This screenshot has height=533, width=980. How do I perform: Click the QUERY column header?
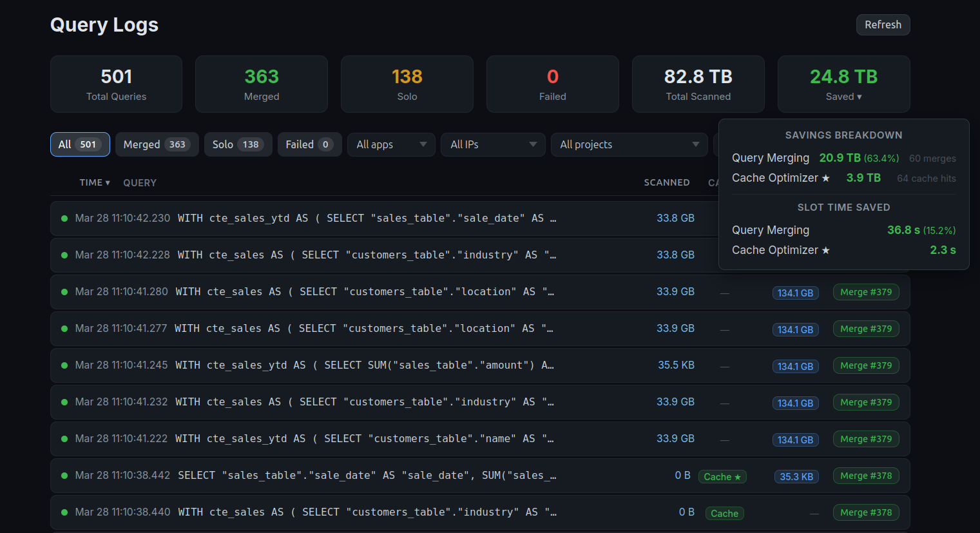[140, 182]
